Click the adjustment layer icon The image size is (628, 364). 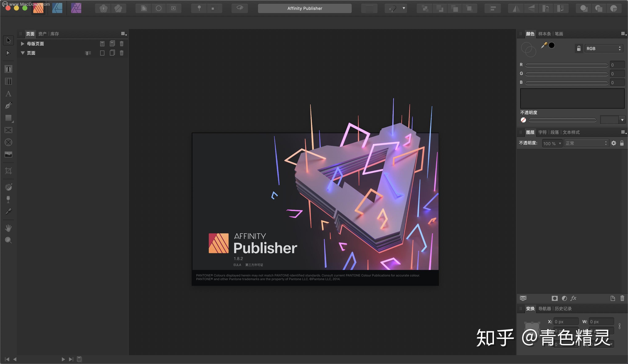pos(564,298)
